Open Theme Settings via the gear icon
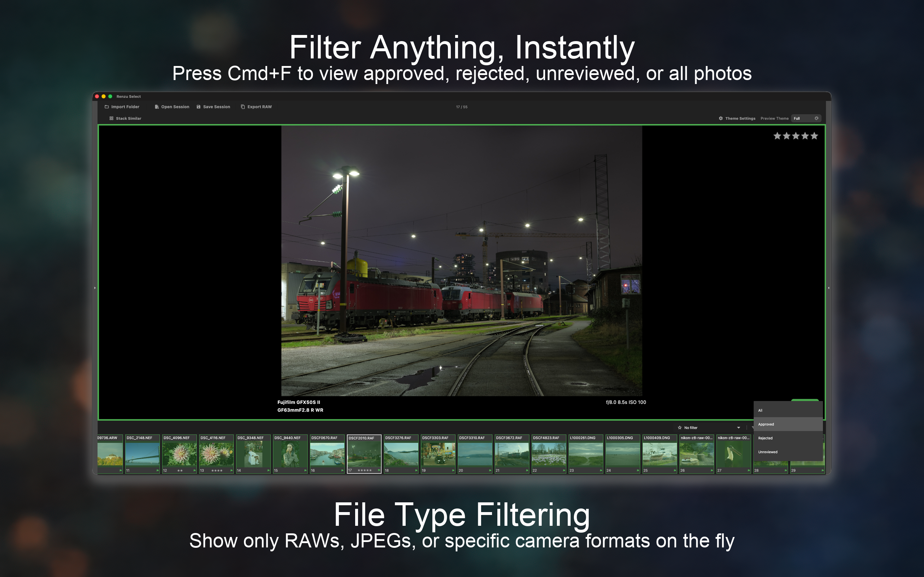This screenshot has width=924, height=577. (x=720, y=118)
